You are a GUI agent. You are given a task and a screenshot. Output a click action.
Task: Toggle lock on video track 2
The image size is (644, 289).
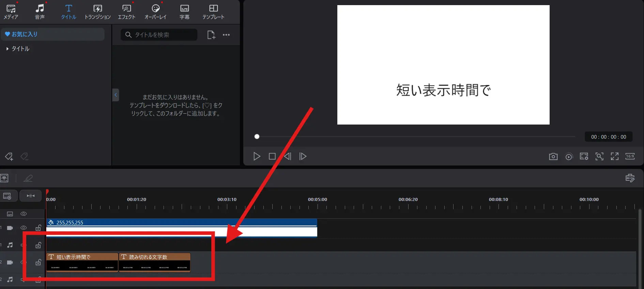39,262
